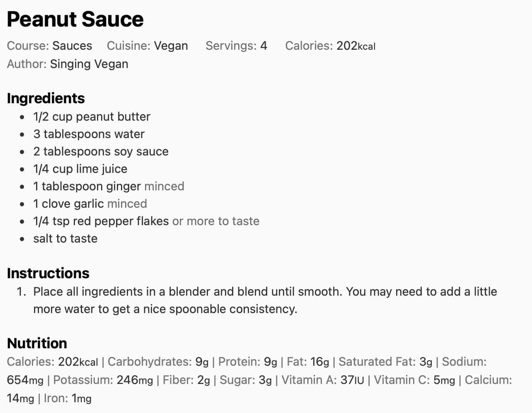The image size is (532, 413).
Task: Click the Ingredients heading
Action: 46,98
